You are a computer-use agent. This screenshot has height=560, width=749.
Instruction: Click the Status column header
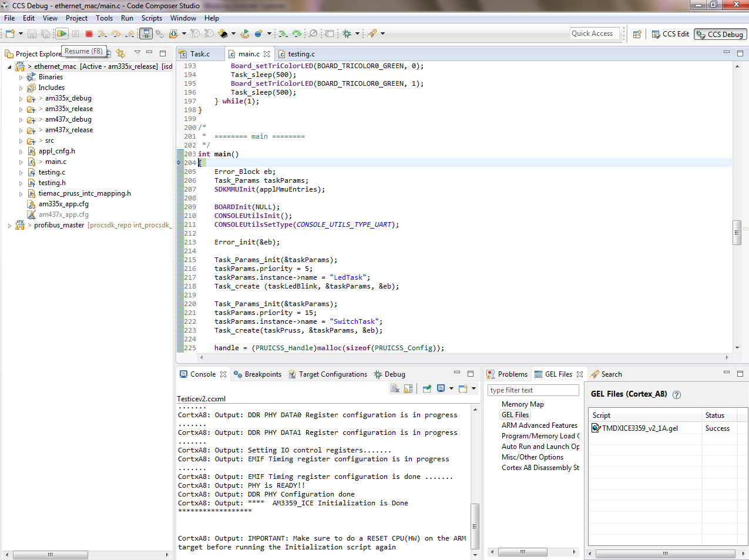point(715,415)
